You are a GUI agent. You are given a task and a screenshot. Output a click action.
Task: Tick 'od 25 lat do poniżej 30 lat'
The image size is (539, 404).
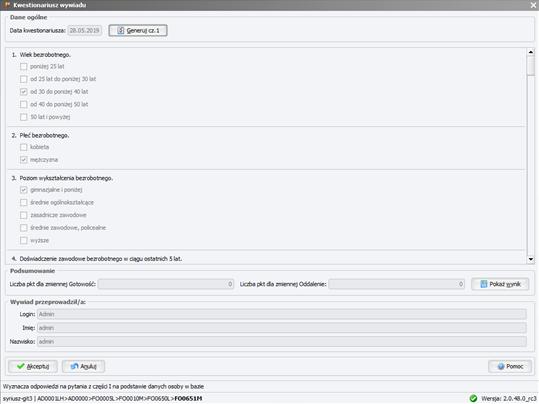coord(23,79)
